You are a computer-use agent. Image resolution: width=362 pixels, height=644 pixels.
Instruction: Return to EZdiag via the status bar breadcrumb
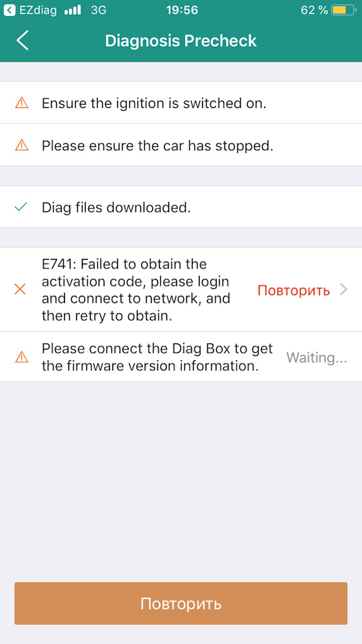pos(30,10)
